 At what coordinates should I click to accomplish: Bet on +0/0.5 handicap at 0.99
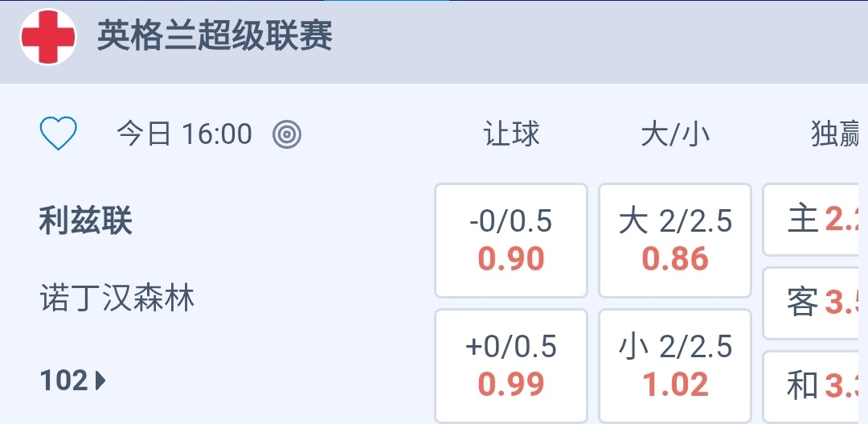(511, 366)
